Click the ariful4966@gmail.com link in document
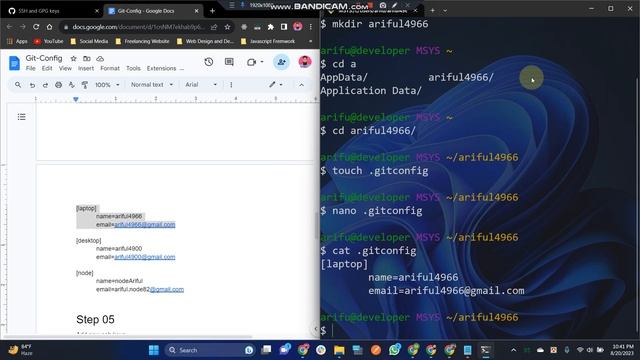 pyautogui.click(x=145, y=224)
